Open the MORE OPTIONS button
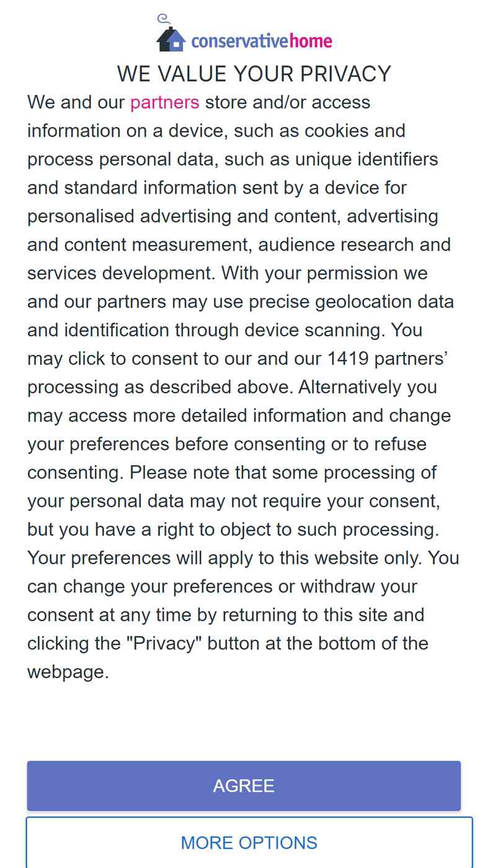The image size is (488, 868). 249,843
